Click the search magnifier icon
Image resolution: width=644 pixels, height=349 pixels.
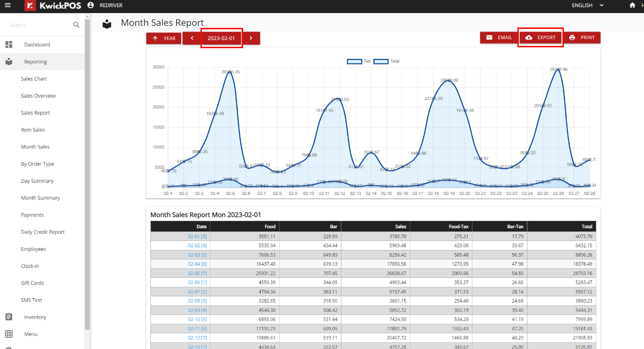tap(76, 25)
